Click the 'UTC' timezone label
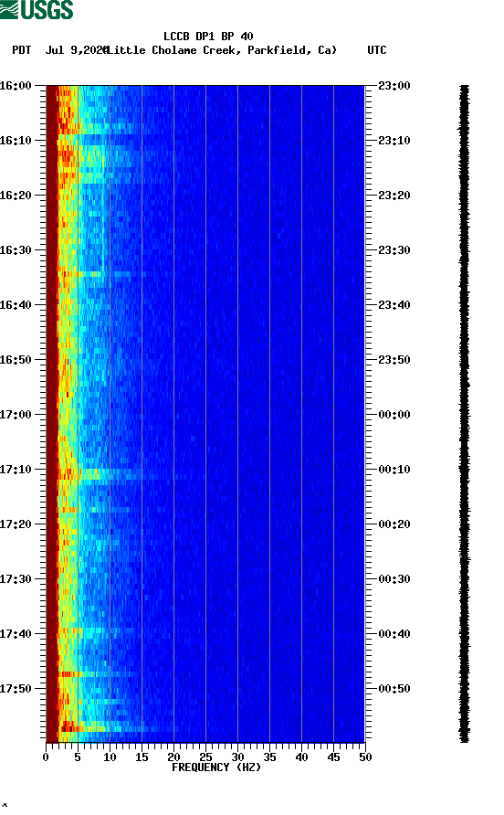This screenshot has height=815, width=504. [x=377, y=50]
